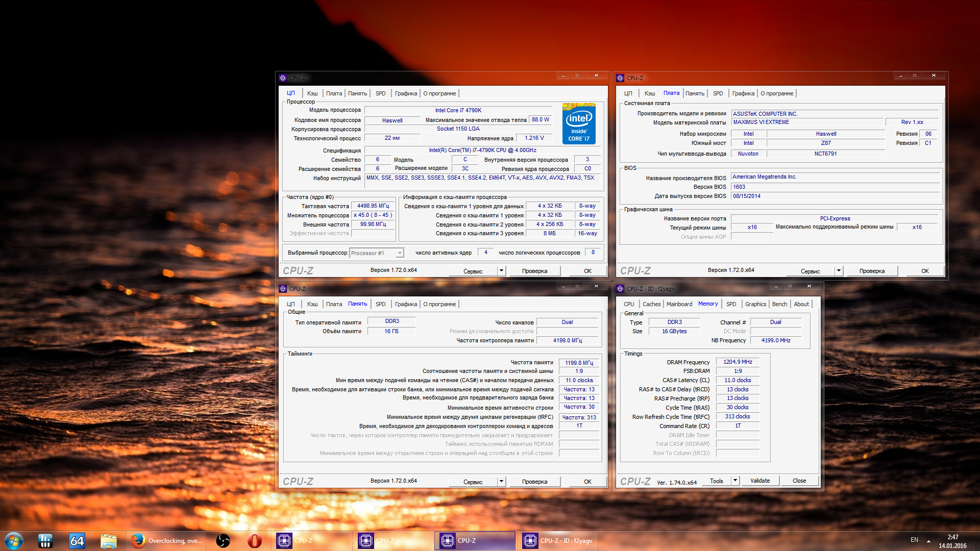The height and width of the screenshot is (551, 980).
Task: Click OK button in ЦП window
Action: pyautogui.click(x=587, y=271)
